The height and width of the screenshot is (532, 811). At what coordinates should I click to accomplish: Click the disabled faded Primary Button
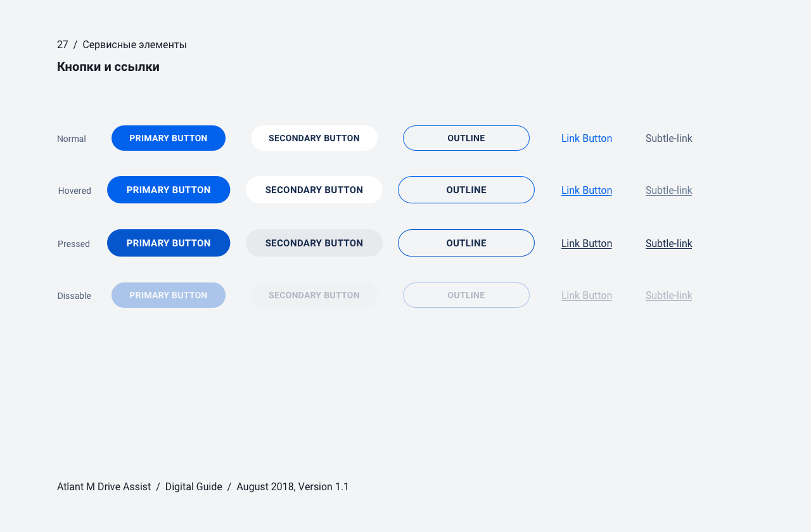click(x=169, y=295)
